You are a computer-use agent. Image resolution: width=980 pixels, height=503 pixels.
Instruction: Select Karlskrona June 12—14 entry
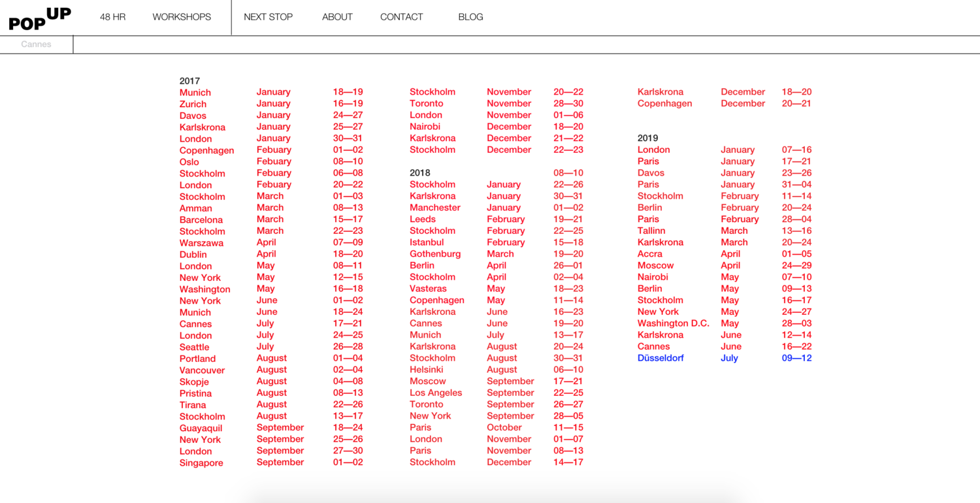[x=725, y=335]
